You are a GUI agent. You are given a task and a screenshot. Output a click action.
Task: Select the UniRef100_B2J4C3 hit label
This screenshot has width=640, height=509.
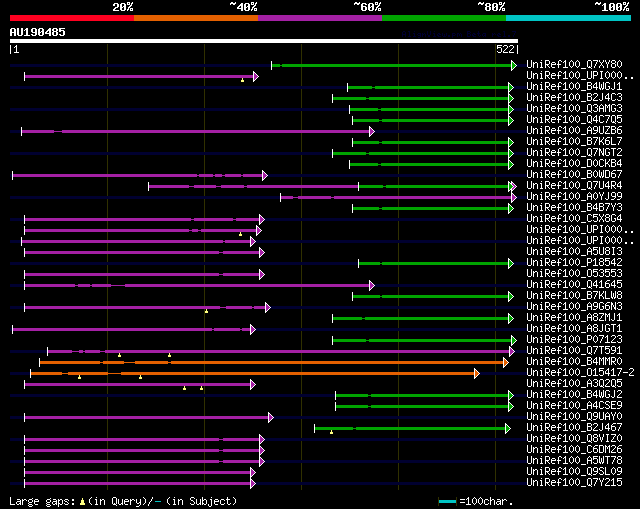click(574, 98)
